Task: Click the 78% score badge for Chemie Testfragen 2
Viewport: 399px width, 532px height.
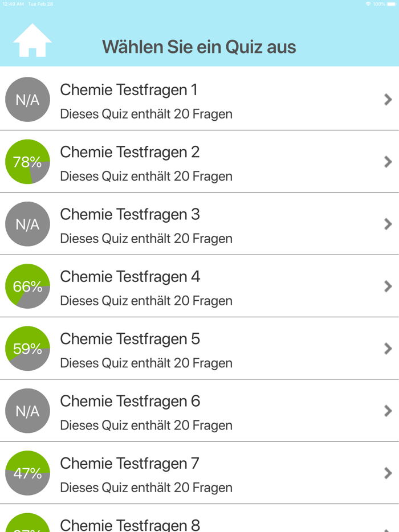Action: pyautogui.click(x=27, y=162)
